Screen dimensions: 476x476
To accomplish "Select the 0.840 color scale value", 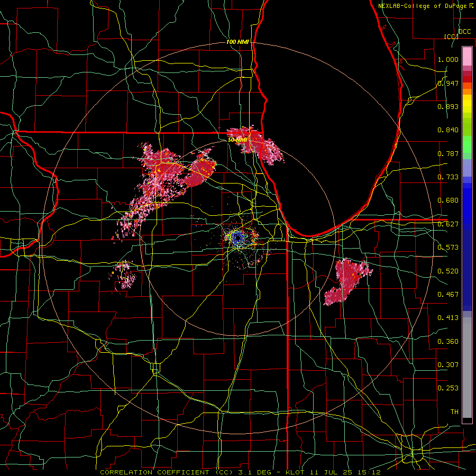I will tap(448, 130).
